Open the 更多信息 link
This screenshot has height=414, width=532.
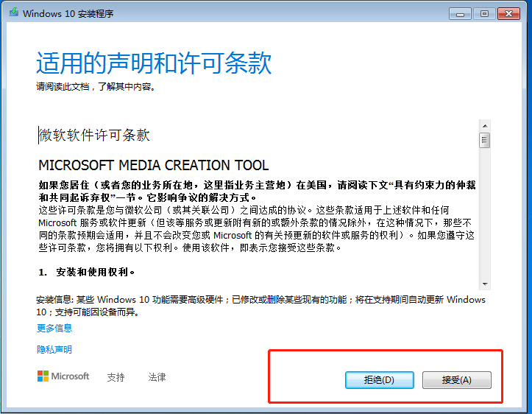(54, 328)
